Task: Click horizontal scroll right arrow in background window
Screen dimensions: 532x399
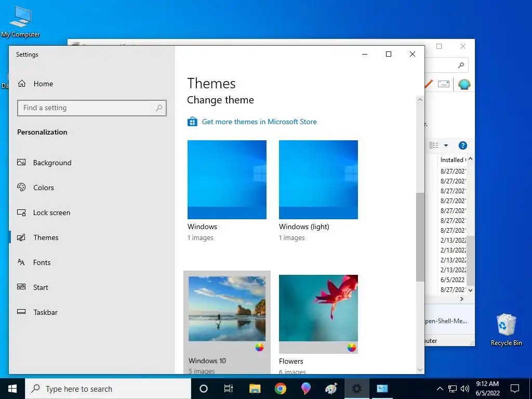Action: (461, 299)
